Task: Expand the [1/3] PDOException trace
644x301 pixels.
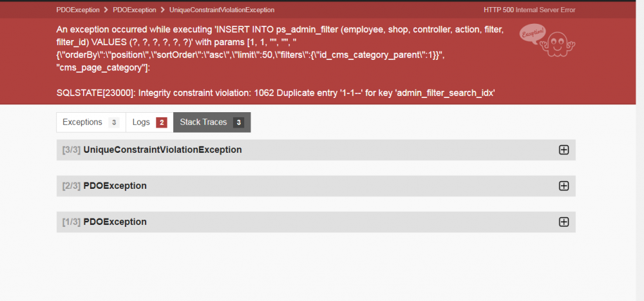Action: 115,222
